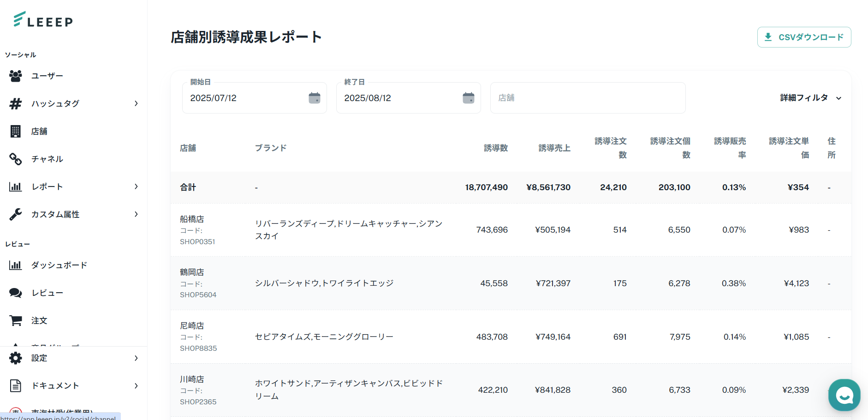Expand the 設定 menu chevron
Screen dimensions: 868x420
click(136, 358)
